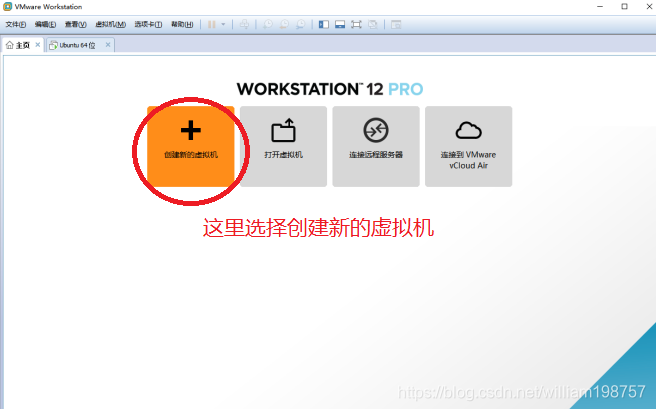Open the snapshot manager icon

[x=300, y=25]
